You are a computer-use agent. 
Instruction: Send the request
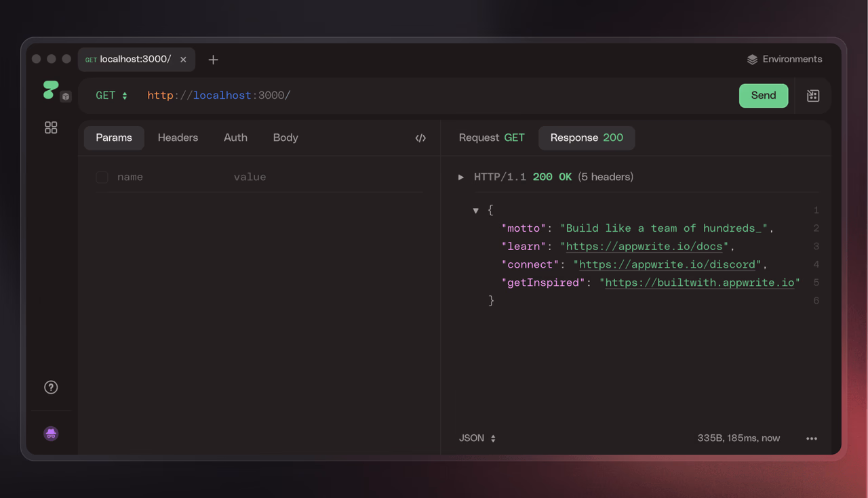[x=764, y=96]
